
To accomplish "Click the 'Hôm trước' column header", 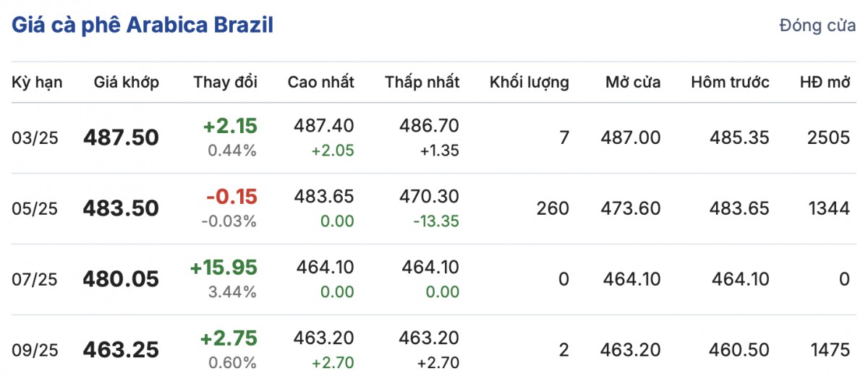I will click(730, 82).
